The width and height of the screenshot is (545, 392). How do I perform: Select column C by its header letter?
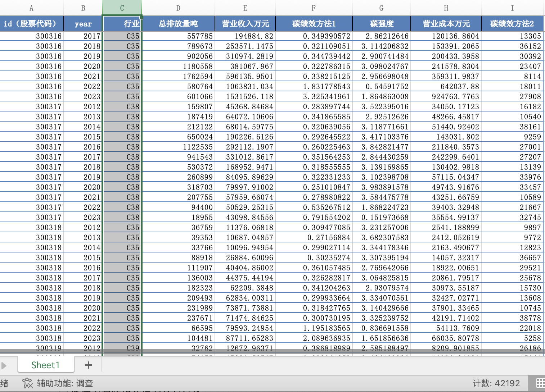(x=122, y=8)
